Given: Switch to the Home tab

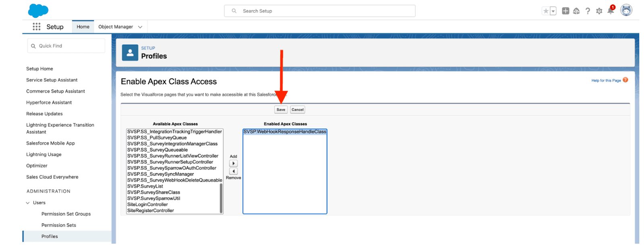Looking at the screenshot, I should [x=83, y=27].
